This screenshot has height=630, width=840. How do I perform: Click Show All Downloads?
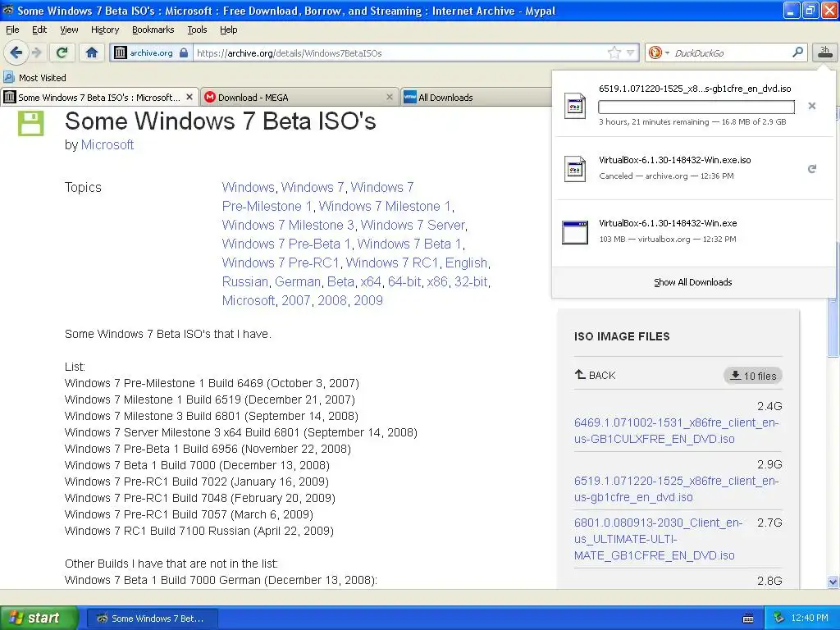click(x=692, y=282)
